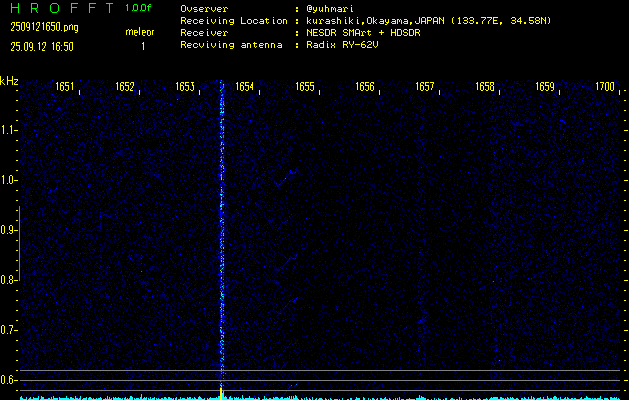Select the version label 1.0.0f
629x400 pixels.
point(138,8)
